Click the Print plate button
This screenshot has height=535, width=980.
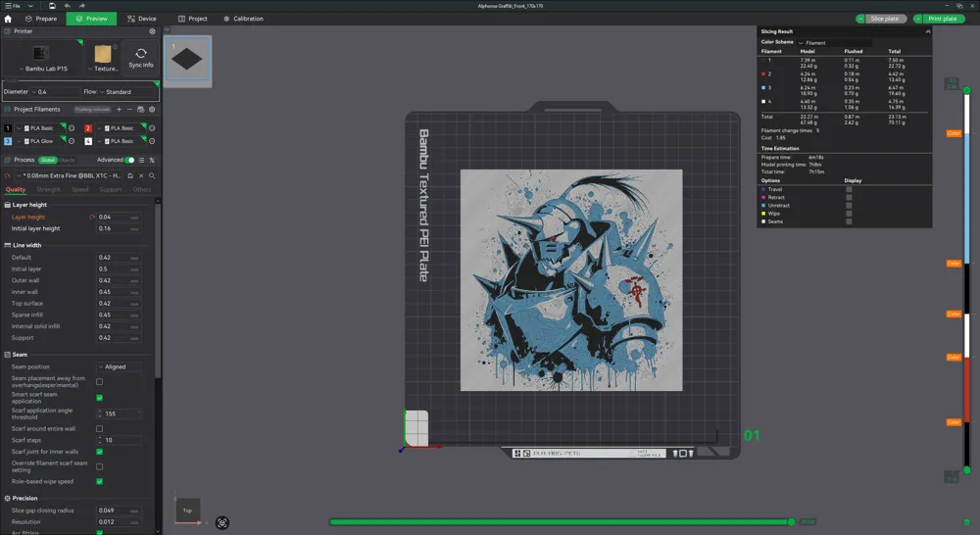[943, 19]
